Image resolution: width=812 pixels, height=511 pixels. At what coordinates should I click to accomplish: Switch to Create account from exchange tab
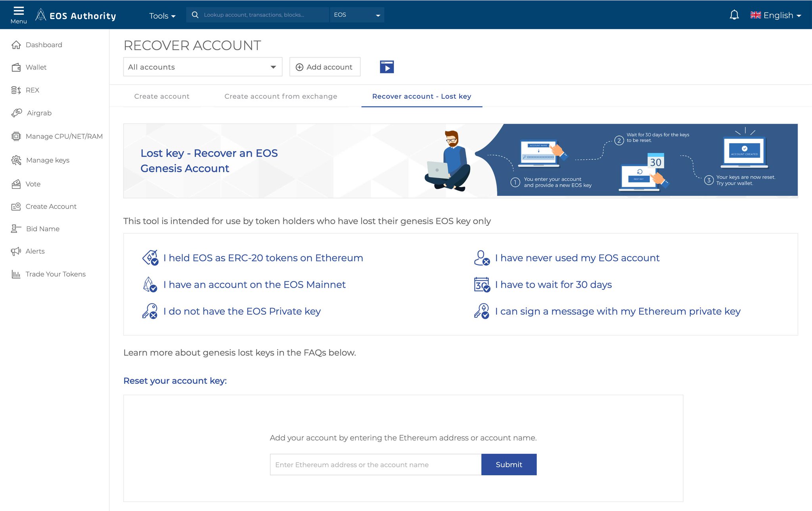point(281,96)
